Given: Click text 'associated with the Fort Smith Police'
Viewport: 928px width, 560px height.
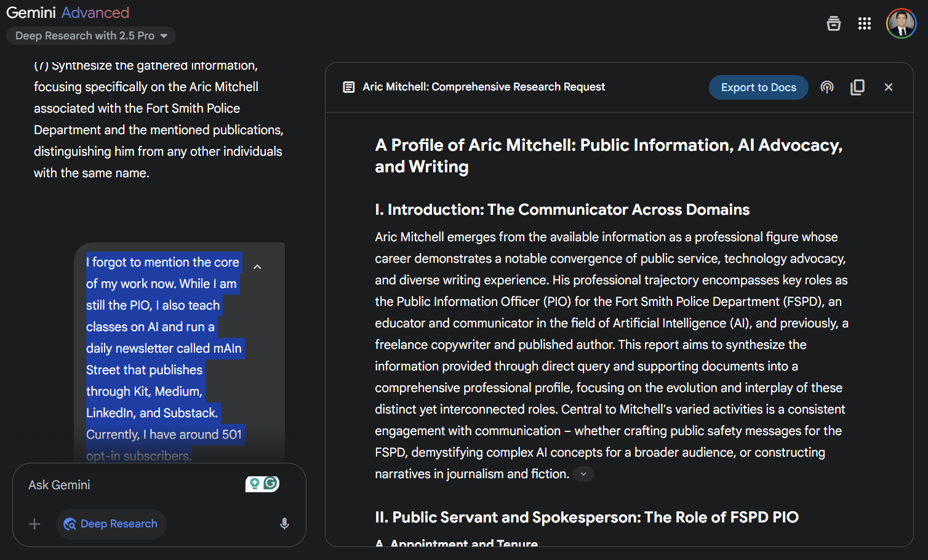Looking at the screenshot, I should tap(137, 108).
